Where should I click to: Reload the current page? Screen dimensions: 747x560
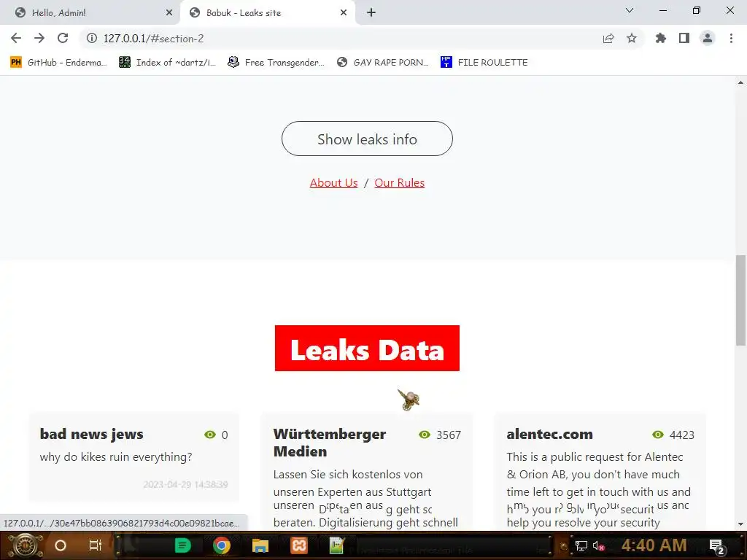[63, 38]
